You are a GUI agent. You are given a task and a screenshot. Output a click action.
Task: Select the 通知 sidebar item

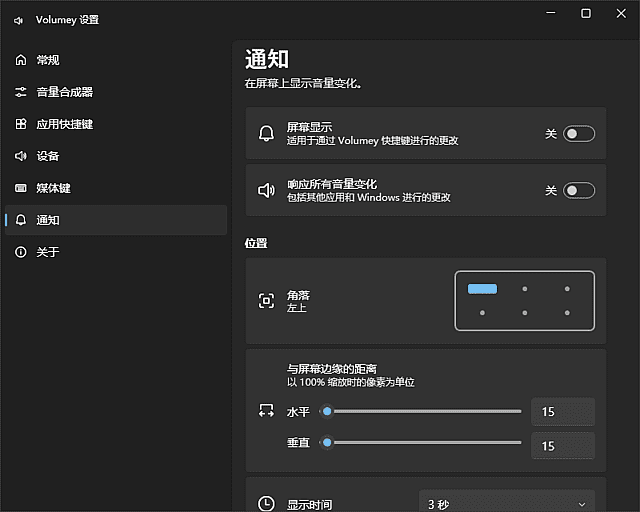(x=116, y=220)
